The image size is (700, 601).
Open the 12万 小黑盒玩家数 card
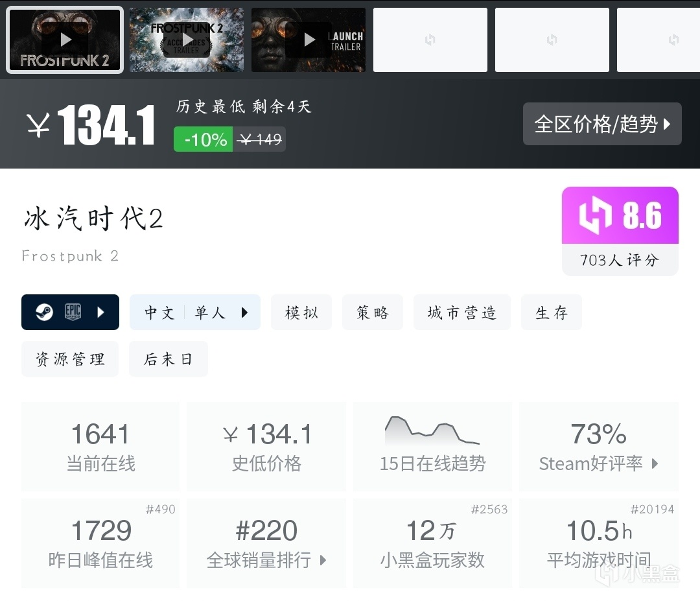tap(432, 543)
